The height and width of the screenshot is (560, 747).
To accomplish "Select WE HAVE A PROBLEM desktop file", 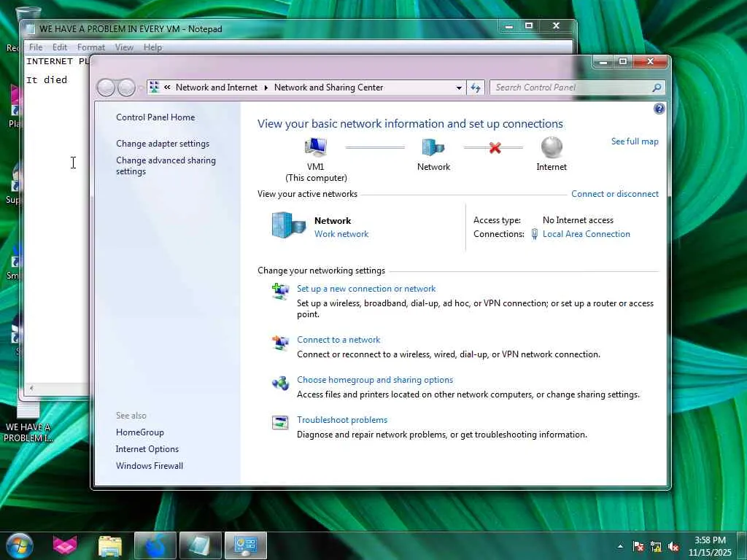I will point(28,421).
